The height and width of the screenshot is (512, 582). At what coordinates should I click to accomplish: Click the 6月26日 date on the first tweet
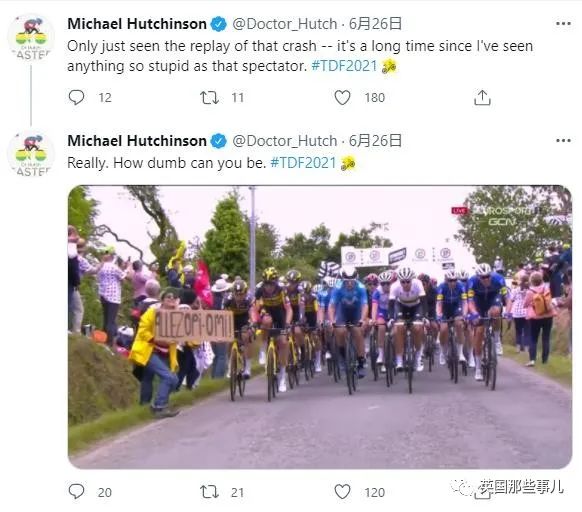(x=375, y=24)
